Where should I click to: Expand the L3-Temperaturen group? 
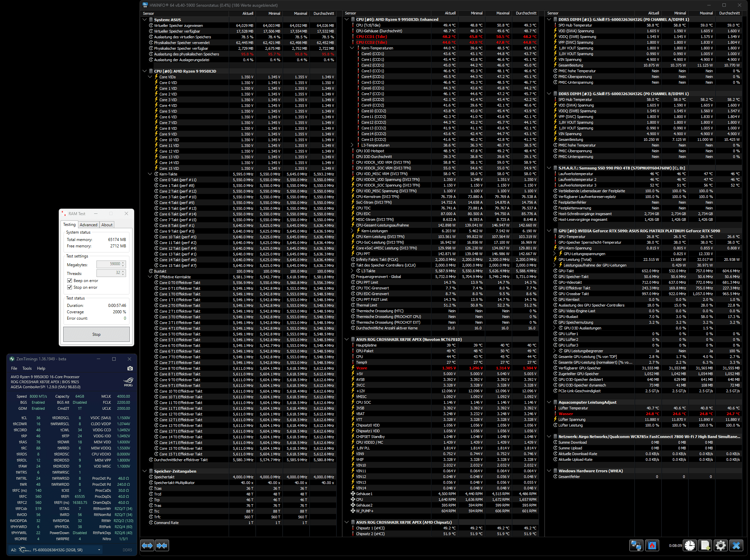(352, 145)
